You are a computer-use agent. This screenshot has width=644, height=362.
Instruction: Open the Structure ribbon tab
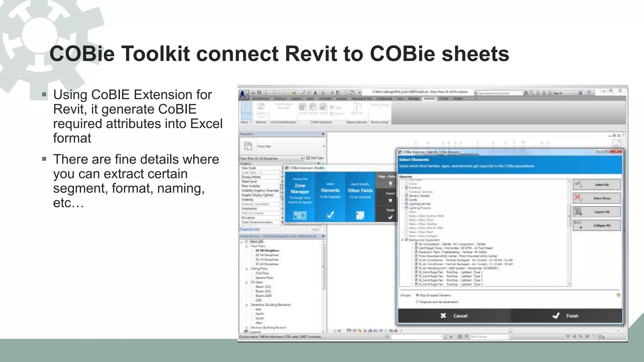pyautogui.click(x=280, y=99)
